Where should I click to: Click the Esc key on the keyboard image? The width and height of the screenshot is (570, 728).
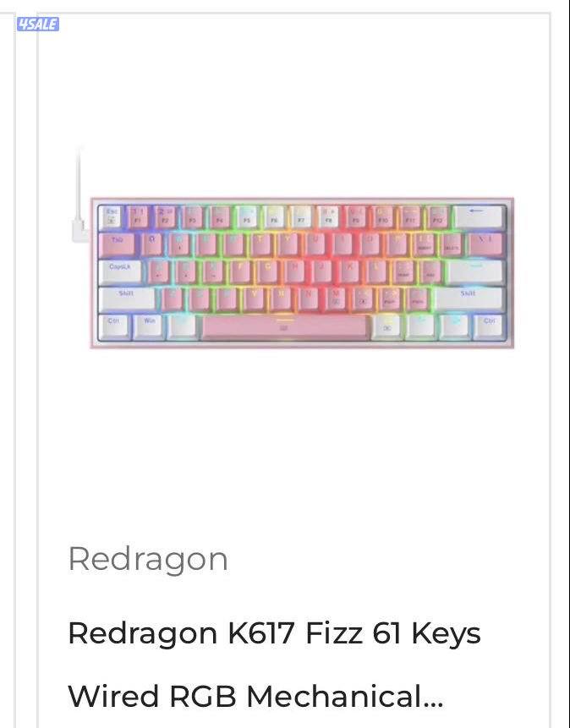pos(111,217)
